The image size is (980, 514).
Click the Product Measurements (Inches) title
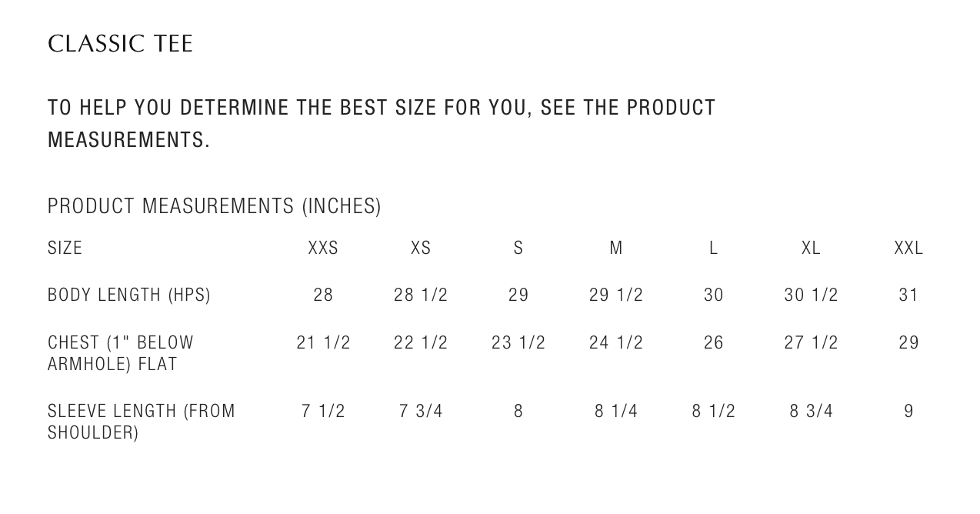coord(214,206)
